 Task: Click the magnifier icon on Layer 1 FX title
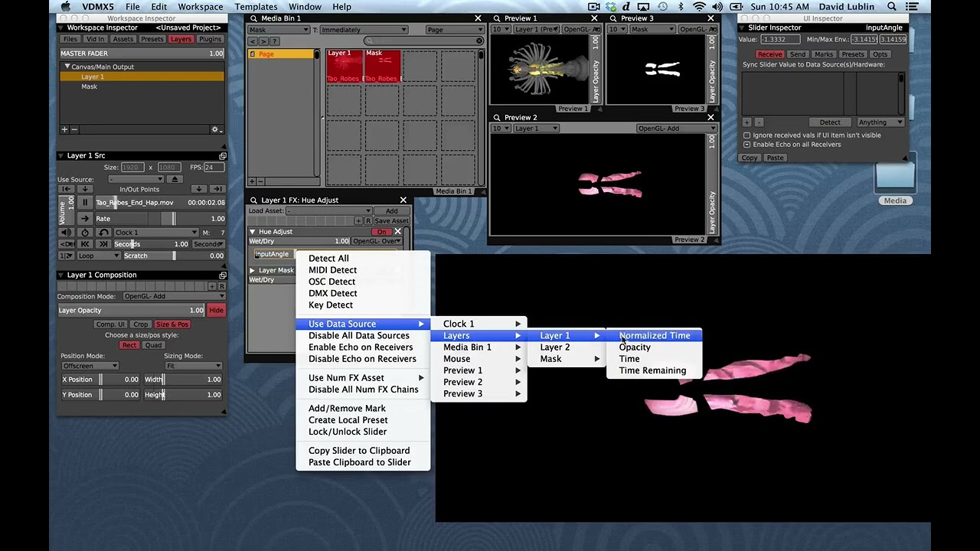[x=253, y=201]
